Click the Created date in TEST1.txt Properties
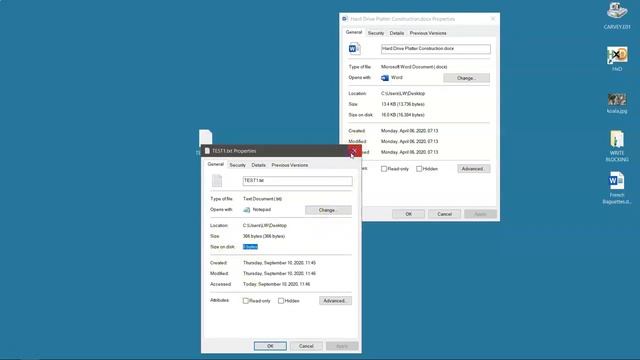This screenshot has width=640, height=360. click(279, 263)
